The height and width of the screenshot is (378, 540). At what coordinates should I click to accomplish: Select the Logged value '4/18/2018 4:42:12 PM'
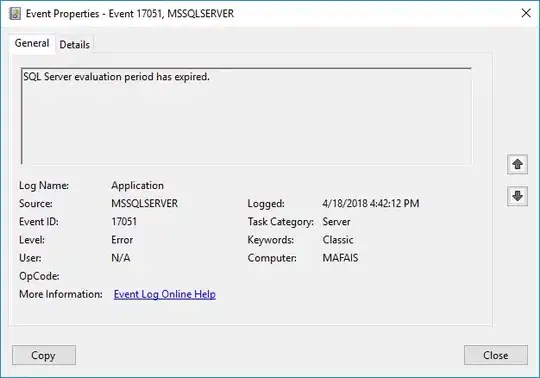pyautogui.click(x=371, y=203)
